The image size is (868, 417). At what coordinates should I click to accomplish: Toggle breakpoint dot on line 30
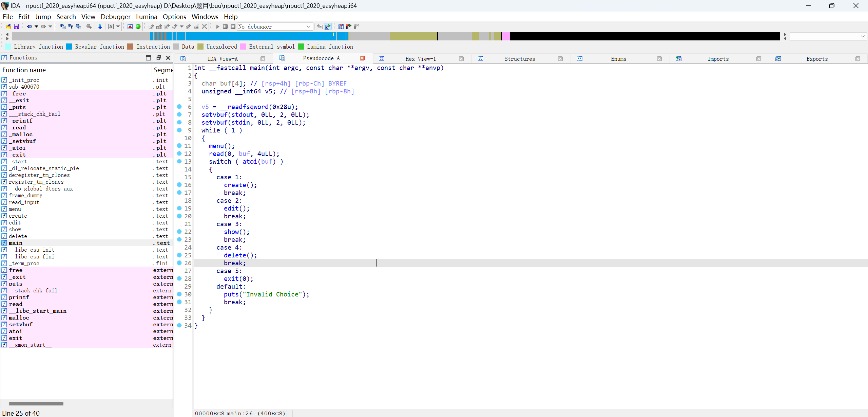179,294
